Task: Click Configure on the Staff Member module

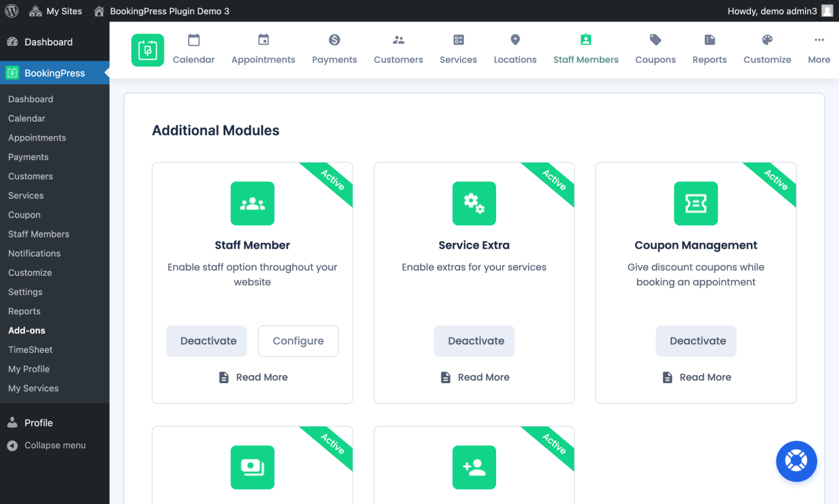Action: click(298, 341)
